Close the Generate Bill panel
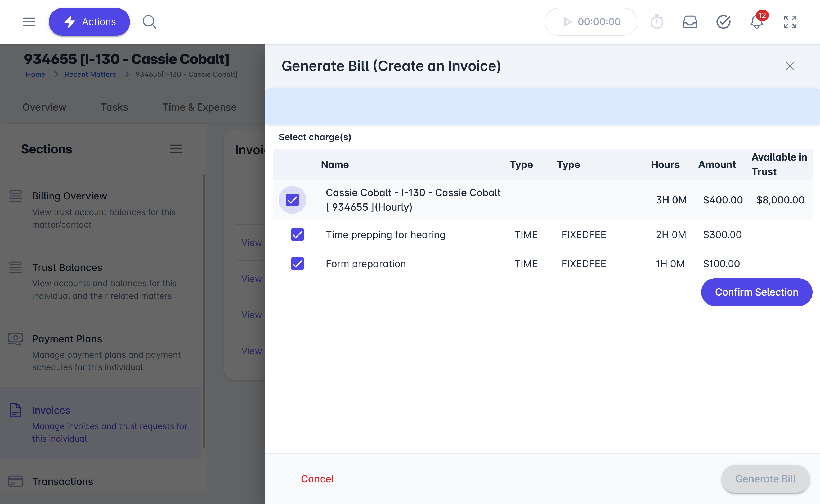 pos(790,66)
